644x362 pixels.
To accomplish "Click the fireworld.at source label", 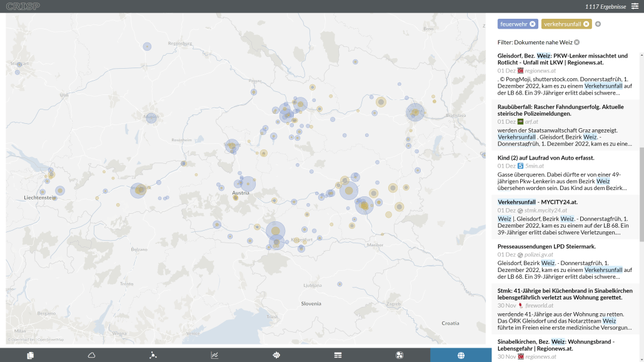I will (539, 306).
